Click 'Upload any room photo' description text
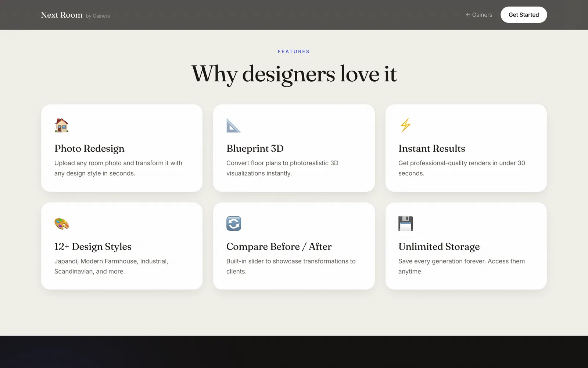Image resolution: width=588 pixels, height=368 pixels. 118,168
